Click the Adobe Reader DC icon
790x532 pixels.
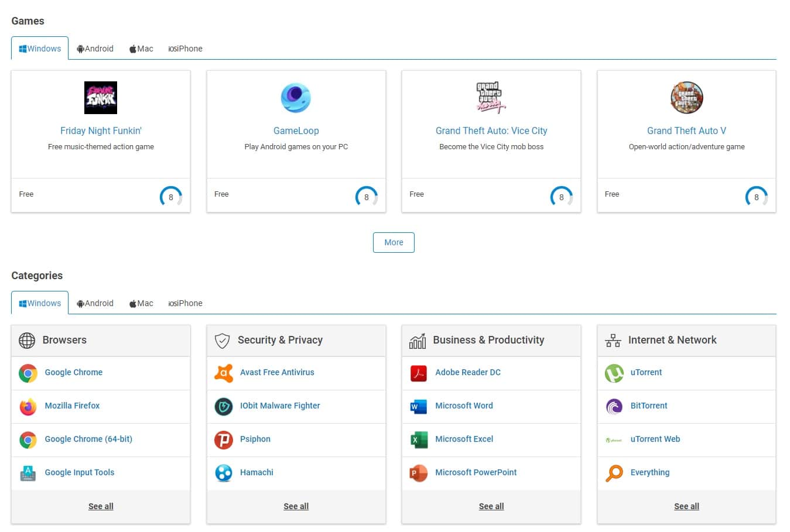click(x=419, y=373)
